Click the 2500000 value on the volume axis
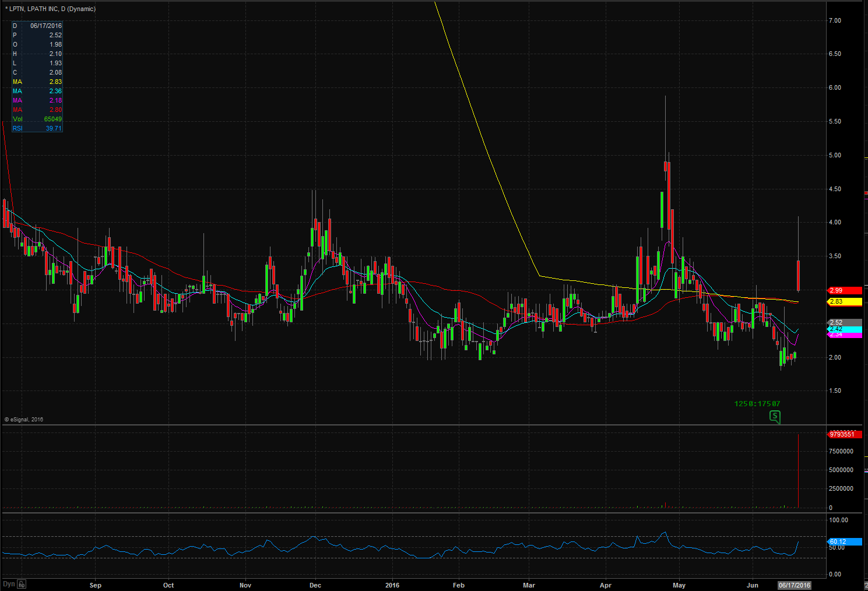This screenshot has height=591, width=868. (841, 488)
